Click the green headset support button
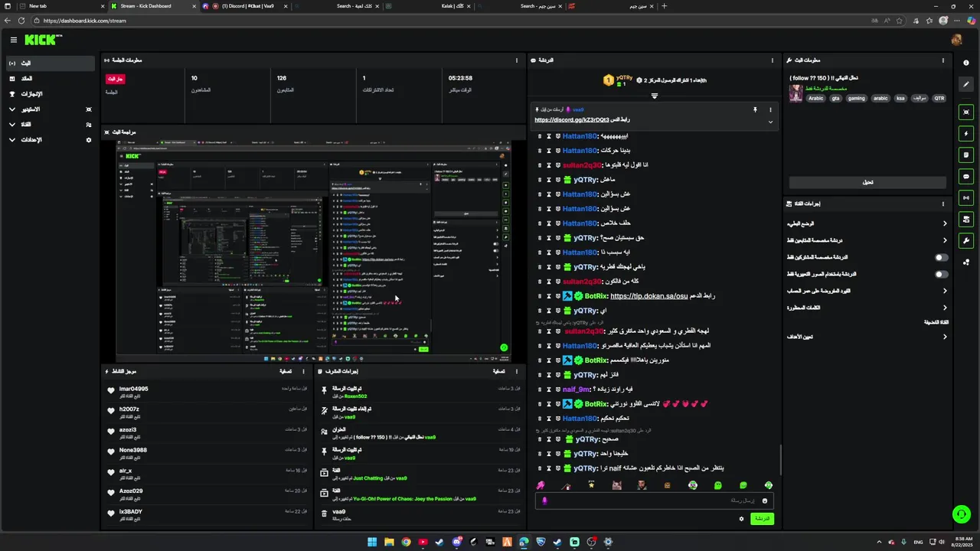The image size is (980, 551). pyautogui.click(x=961, y=514)
